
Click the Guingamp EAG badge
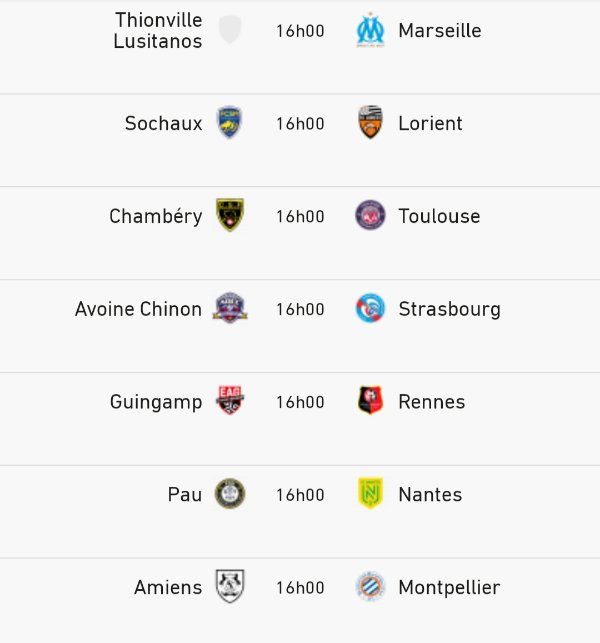(230, 400)
